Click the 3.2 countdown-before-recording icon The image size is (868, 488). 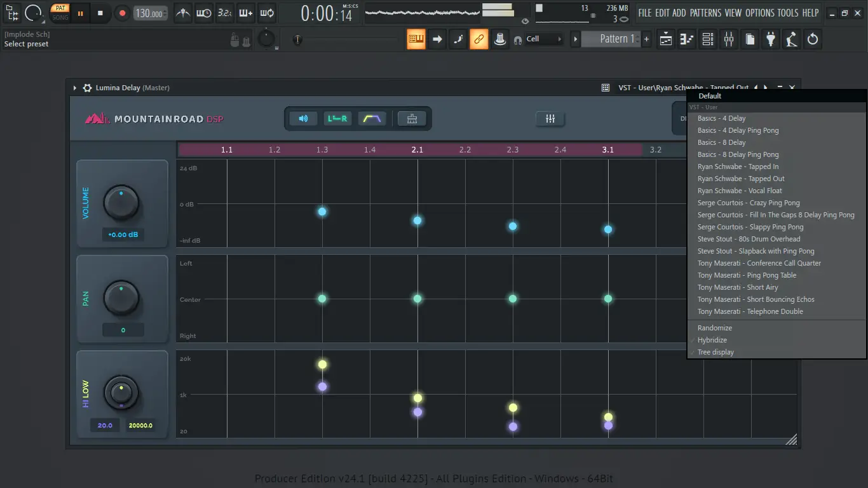[x=224, y=13]
